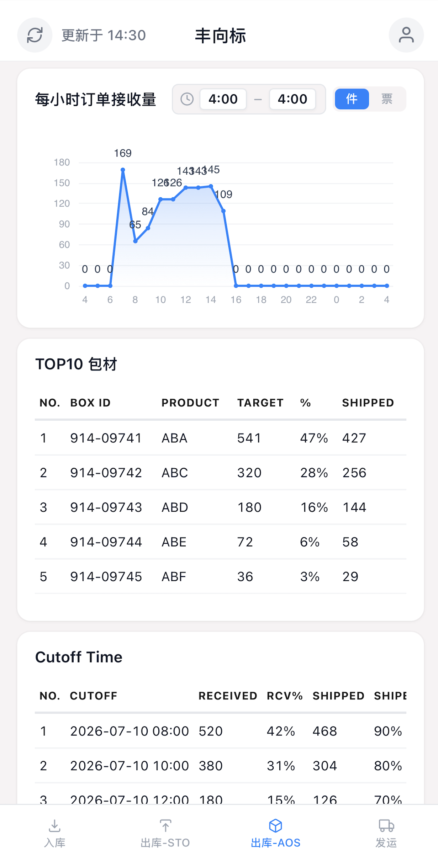Tap the 发运 truck icon
The width and height of the screenshot is (438, 868).
(x=386, y=826)
